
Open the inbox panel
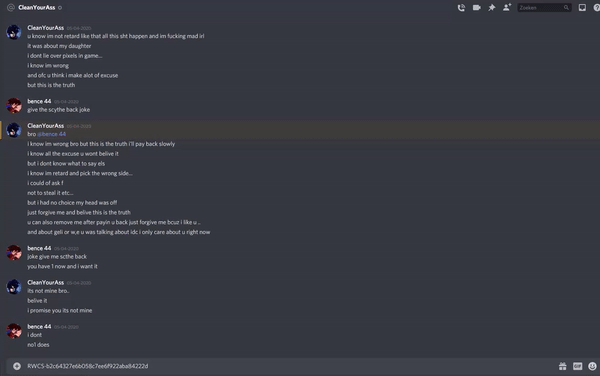click(x=582, y=8)
